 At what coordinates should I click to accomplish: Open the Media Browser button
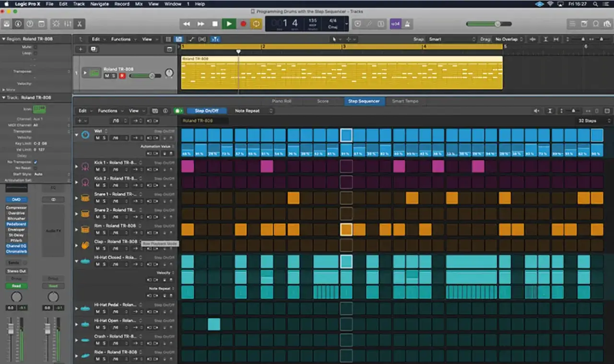pos(607,23)
